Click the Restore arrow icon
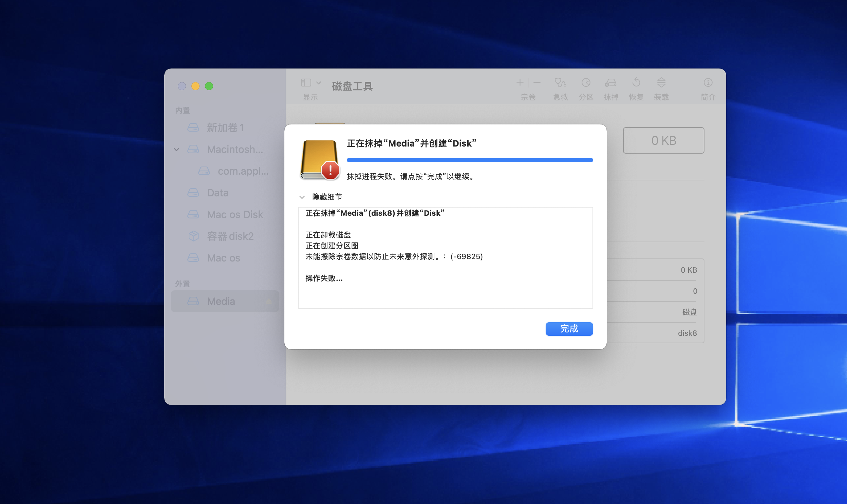 (x=636, y=82)
